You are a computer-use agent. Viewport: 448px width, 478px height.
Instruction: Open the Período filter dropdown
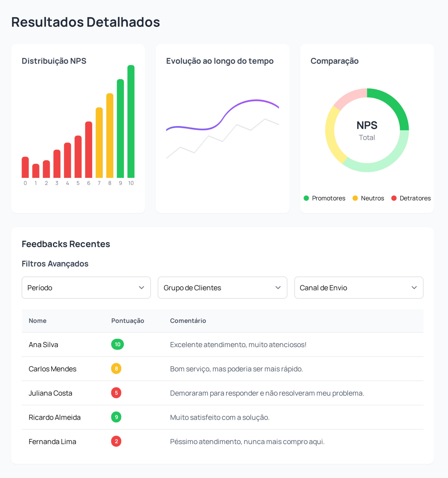tap(86, 288)
